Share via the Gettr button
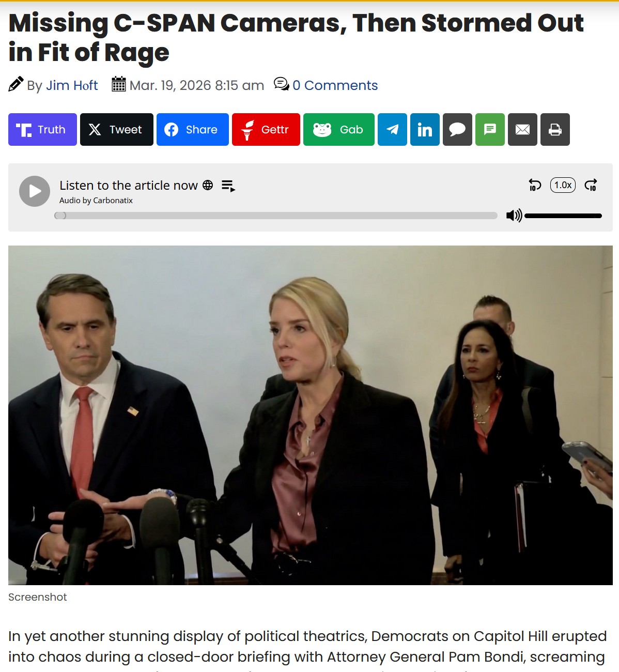 pos(266,129)
